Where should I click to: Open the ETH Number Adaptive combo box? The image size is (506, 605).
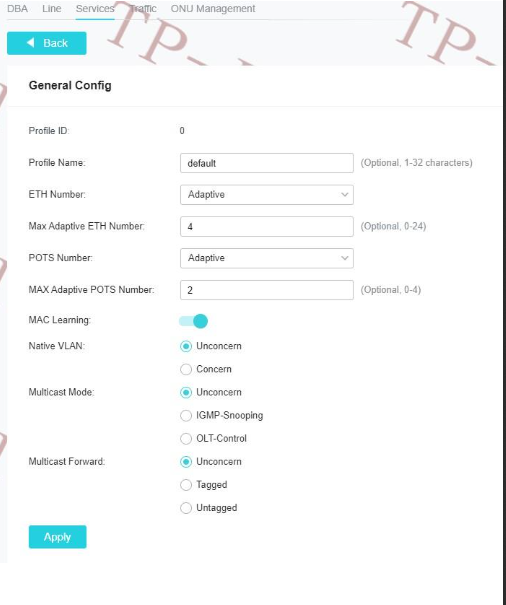point(267,194)
